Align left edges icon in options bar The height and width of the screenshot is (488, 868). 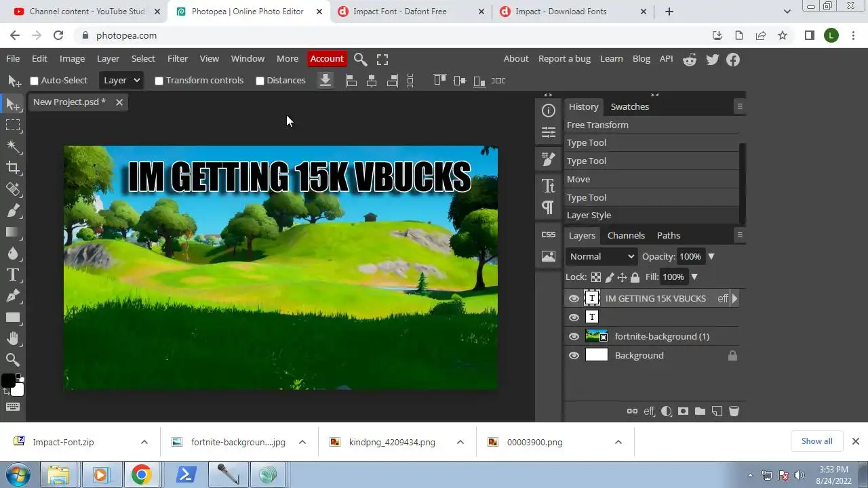pos(351,81)
